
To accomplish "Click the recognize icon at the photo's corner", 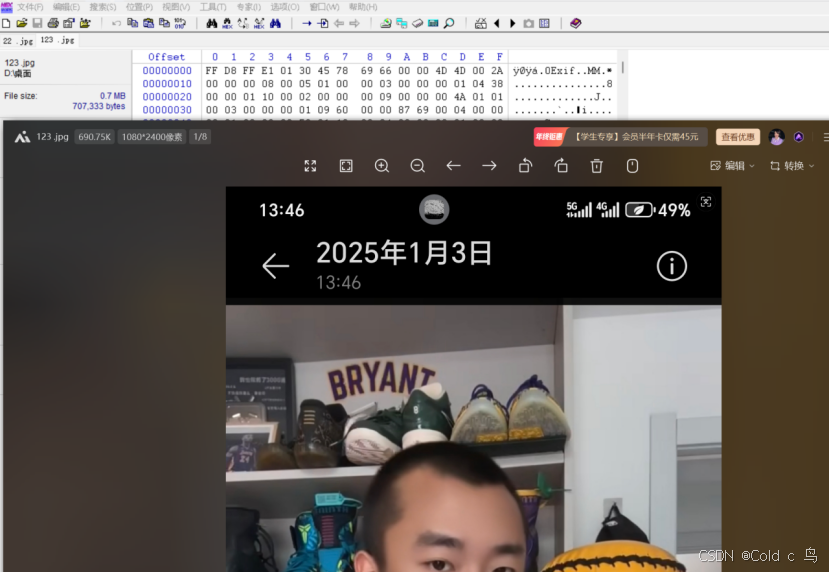I will (x=706, y=201).
